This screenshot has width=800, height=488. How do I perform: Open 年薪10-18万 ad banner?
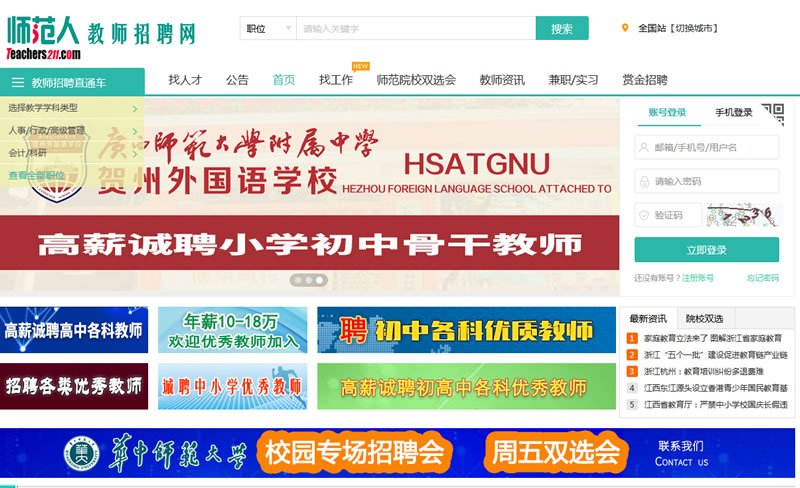coord(233,330)
